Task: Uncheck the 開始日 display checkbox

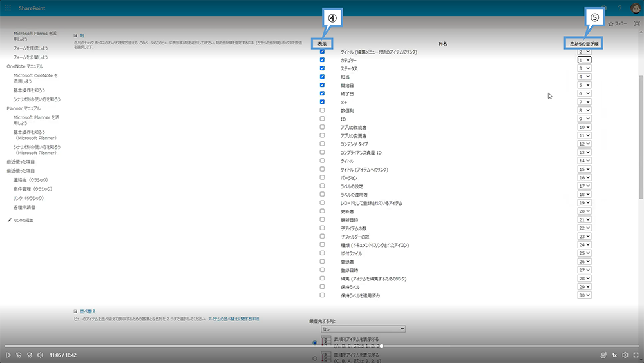Action: 322,85
